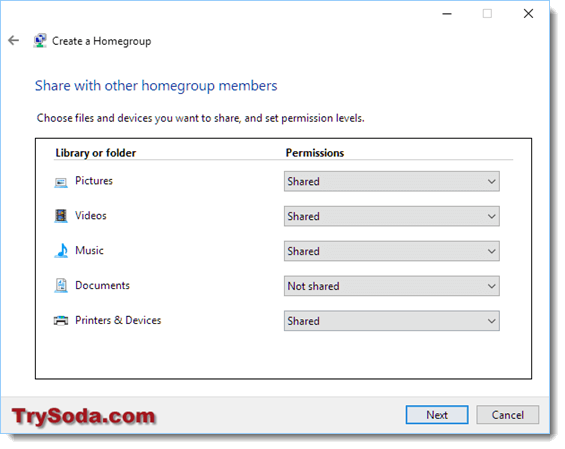Click the Videos label
Screen dimensions: 565x449
click(91, 215)
